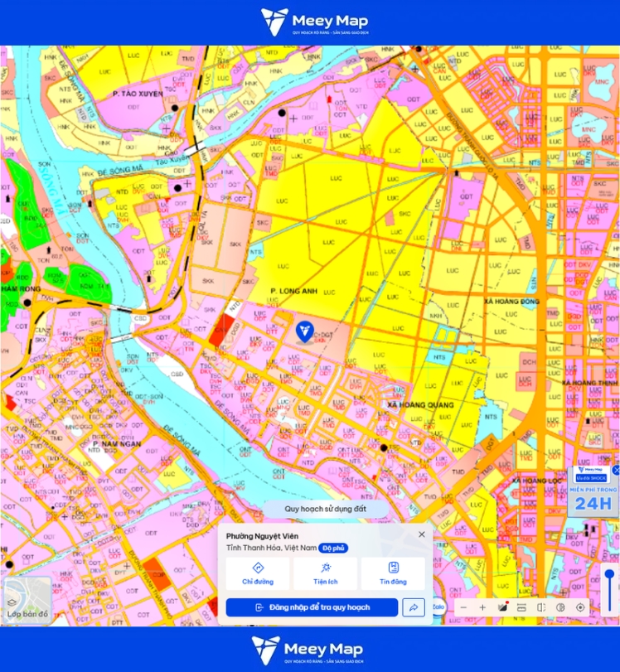Adjust the blue opacity slider handle
This screenshot has height=672, width=620.
610,575
